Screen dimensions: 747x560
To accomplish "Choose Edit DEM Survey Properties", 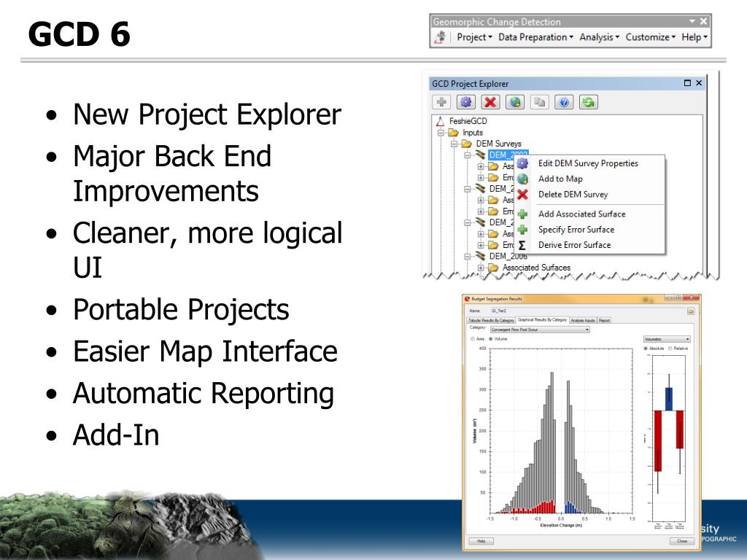I will pyautogui.click(x=589, y=163).
